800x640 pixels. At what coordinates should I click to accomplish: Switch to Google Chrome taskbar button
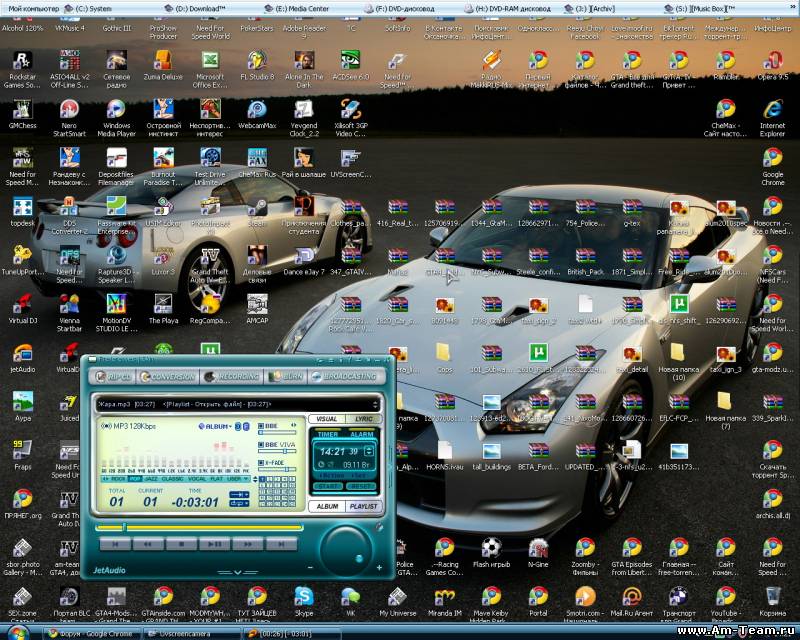[x=90, y=634]
